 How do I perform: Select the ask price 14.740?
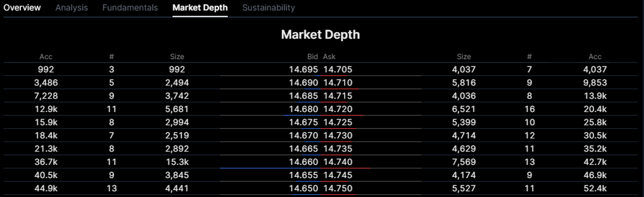pos(338,162)
